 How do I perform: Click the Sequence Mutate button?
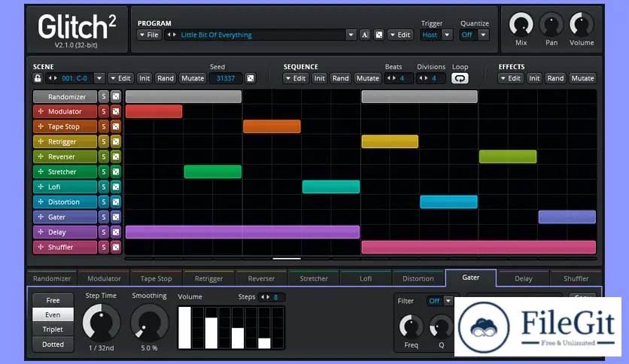click(368, 78)
